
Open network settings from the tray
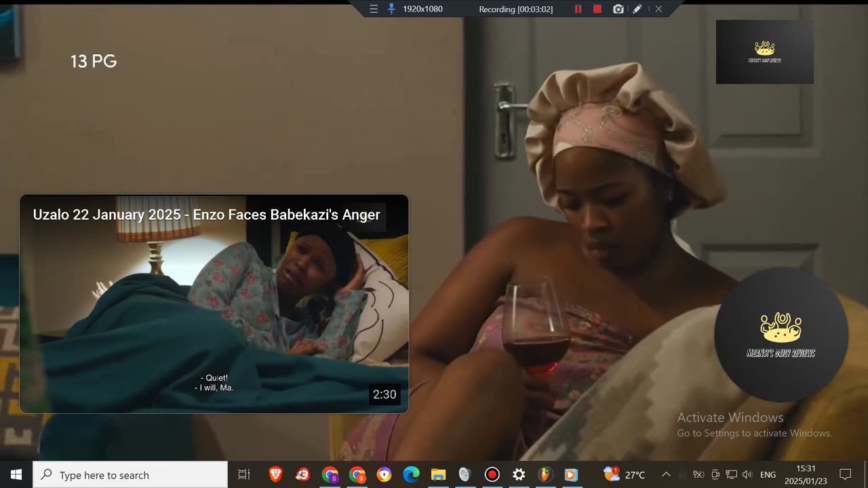(731, 474)
